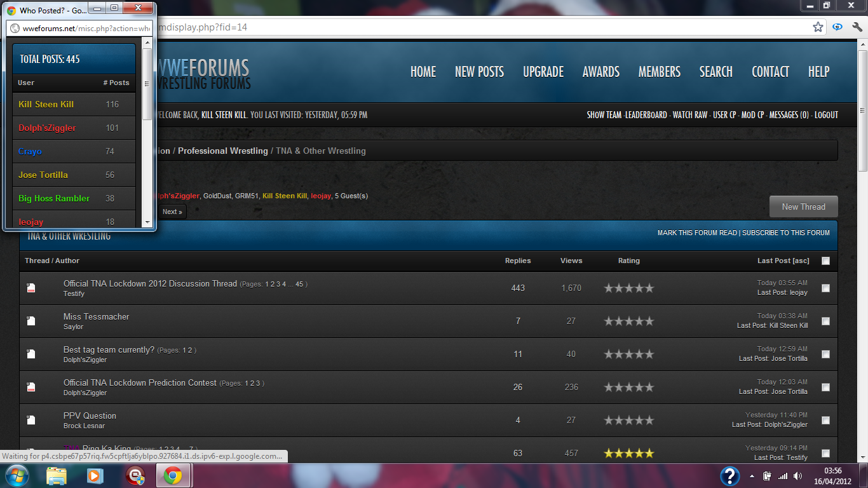The image size is (868, 488).
Task: Open Chrome's wrench settings menu
Action: (x=857, y=27)
